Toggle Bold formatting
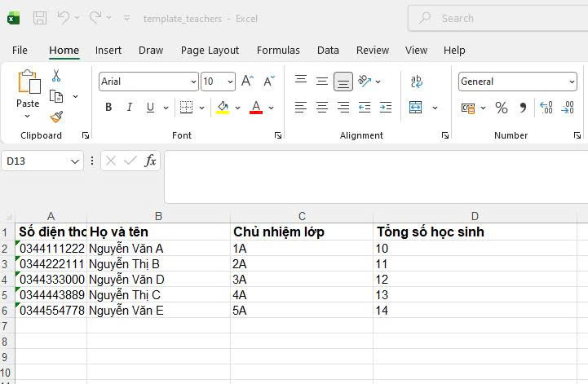The height and width of the screenshot is (384, 588). pos(108,108)
